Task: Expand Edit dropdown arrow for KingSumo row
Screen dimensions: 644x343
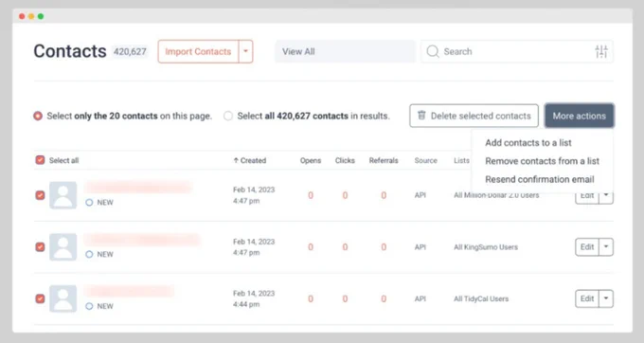Action: pyautogui.click(x=606, y=247)
